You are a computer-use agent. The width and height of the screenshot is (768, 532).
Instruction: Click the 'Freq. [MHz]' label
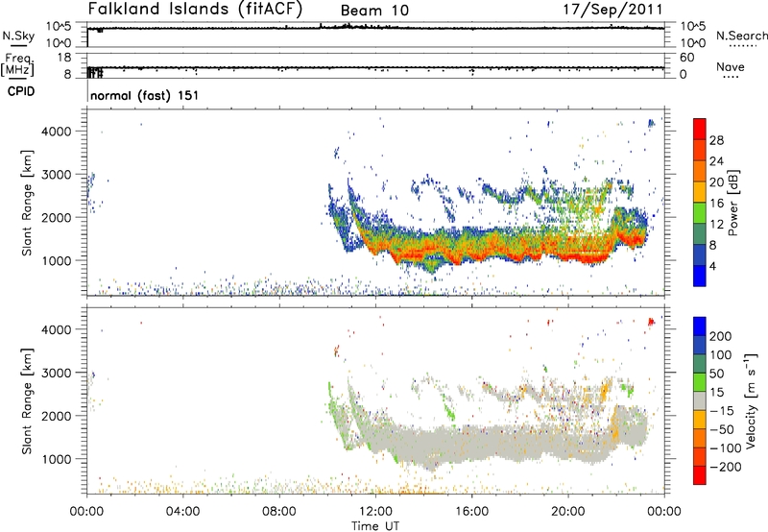pos(17,64)
